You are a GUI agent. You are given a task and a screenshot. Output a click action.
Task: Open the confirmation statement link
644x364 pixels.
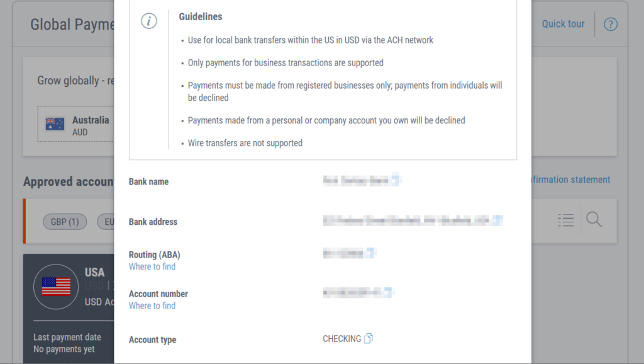(570, 179)
